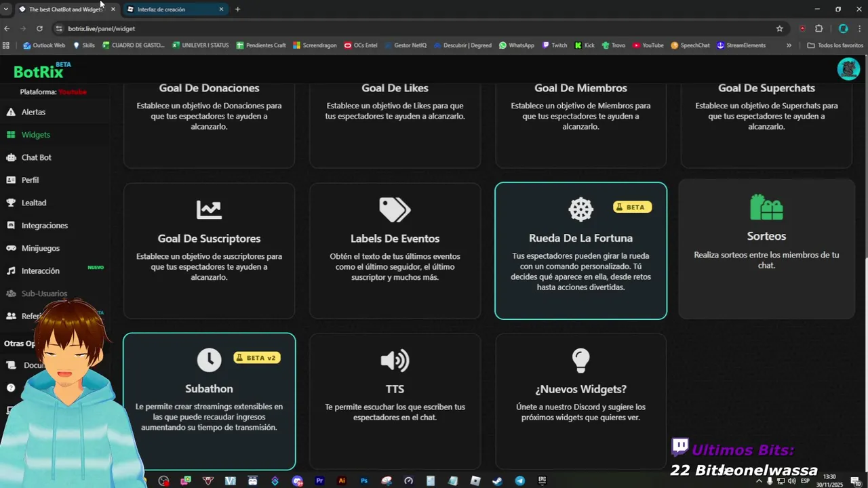Show hidden system tray icons

point(758,481)
